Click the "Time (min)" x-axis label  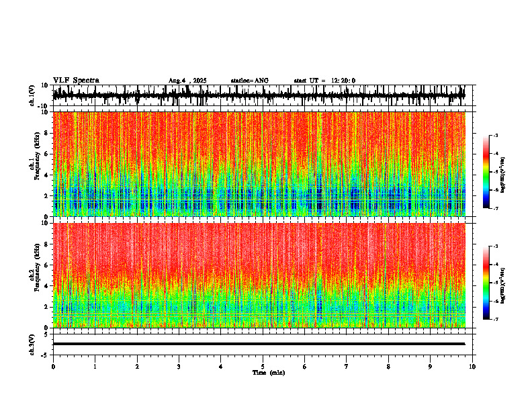[269, 373]
